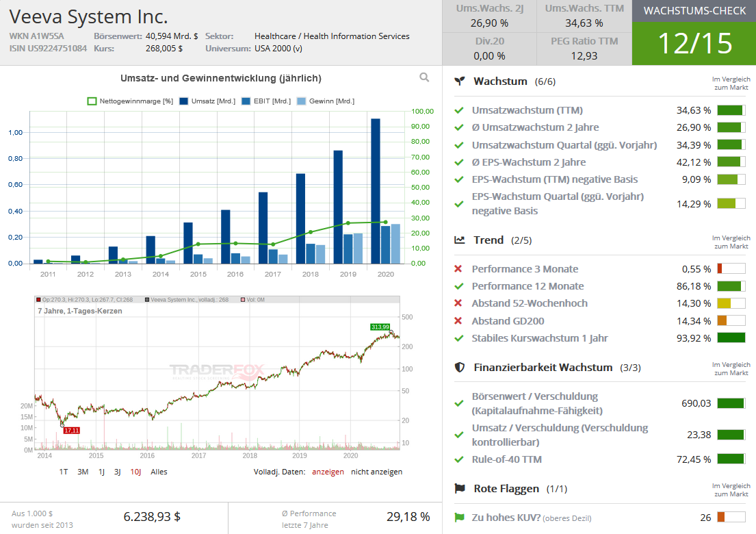Screen dimensions: 756x534
Task: Select the 1T chart timeframe
Action: tap(64, 472)
